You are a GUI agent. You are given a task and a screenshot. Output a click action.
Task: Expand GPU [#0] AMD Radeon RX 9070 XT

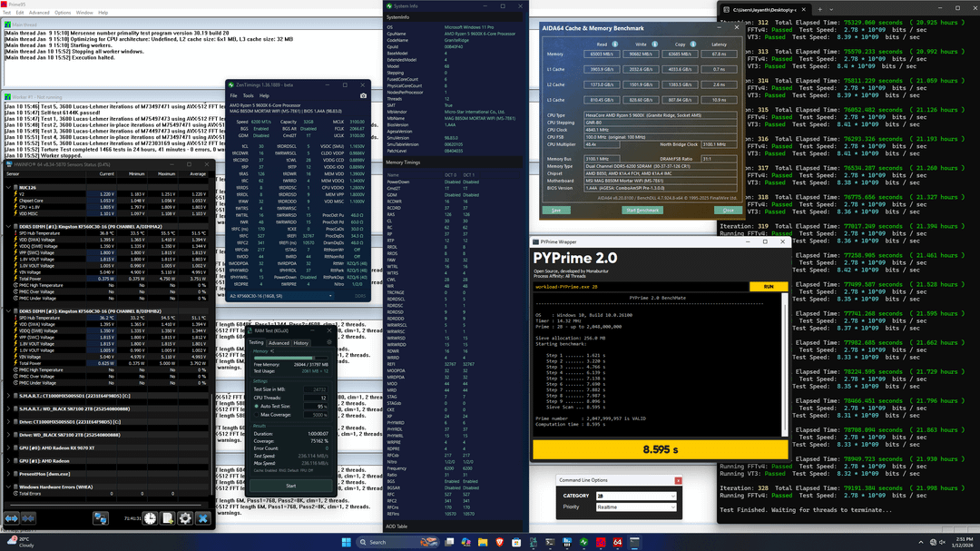click(8, 448)
